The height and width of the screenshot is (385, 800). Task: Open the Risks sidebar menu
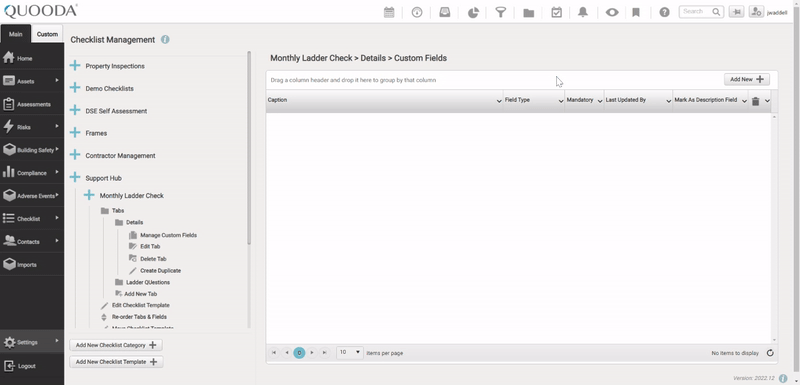32,127
